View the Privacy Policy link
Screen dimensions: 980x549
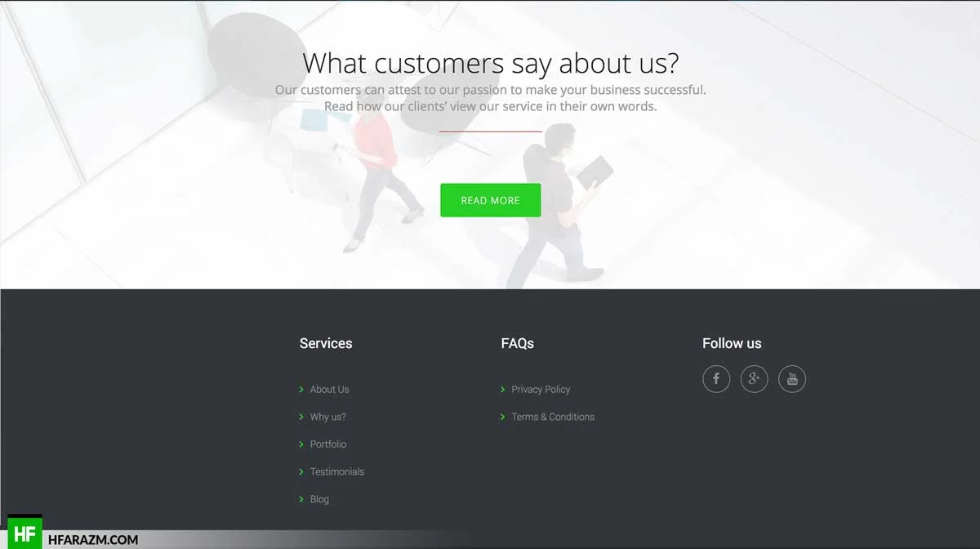(541, 390)
